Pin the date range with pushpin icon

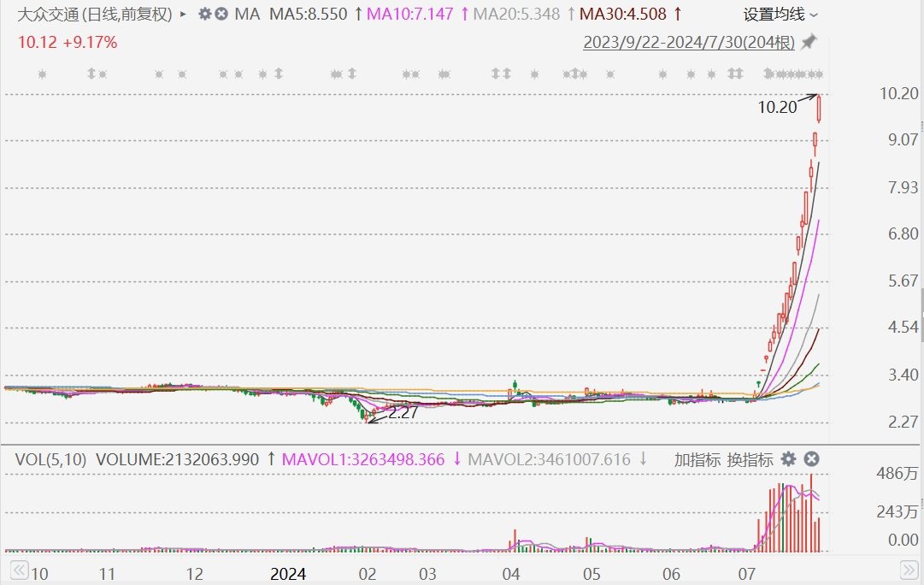(809, 42)
